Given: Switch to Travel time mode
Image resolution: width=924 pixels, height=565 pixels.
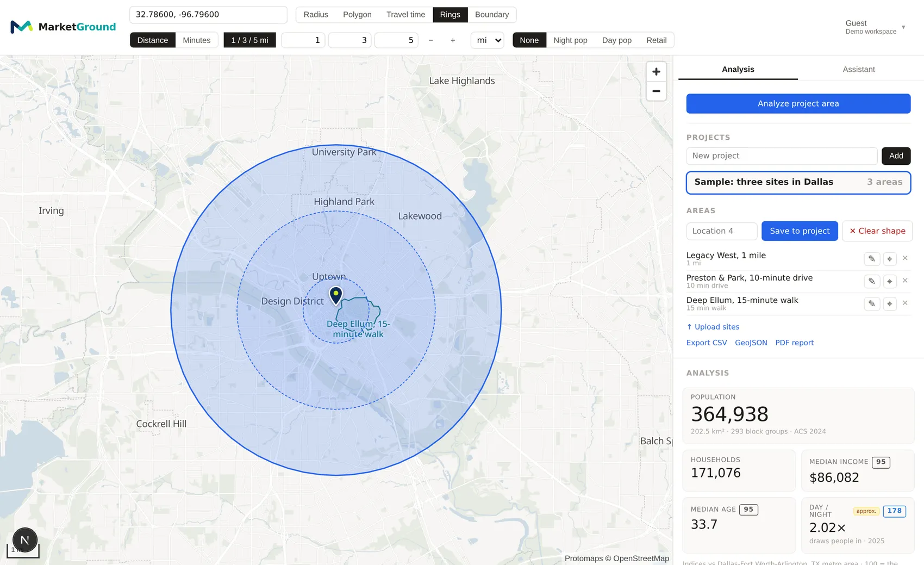Looking at the screenshot, I should 405,15.
